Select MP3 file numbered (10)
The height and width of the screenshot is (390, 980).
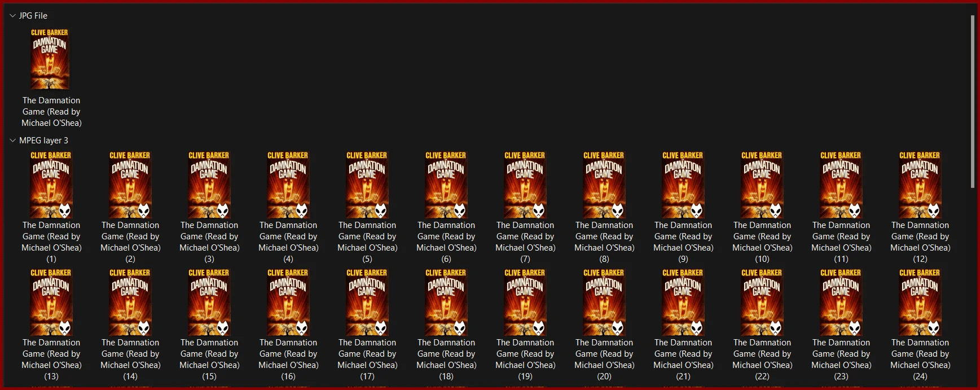click(762, 207)
